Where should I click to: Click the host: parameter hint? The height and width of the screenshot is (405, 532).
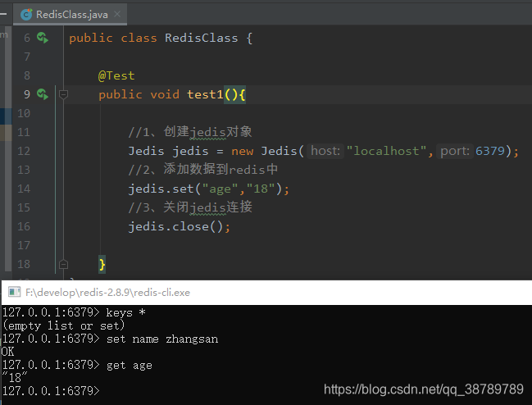(325, 151)
